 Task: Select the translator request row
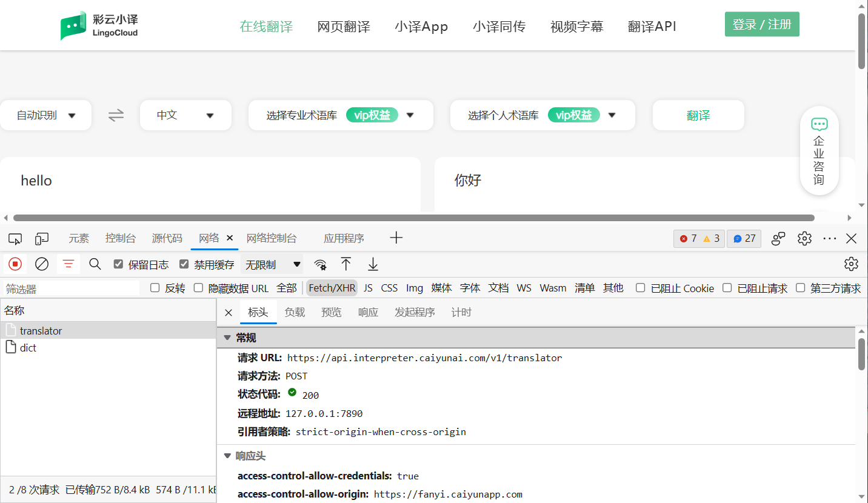(x=108, y=331)
